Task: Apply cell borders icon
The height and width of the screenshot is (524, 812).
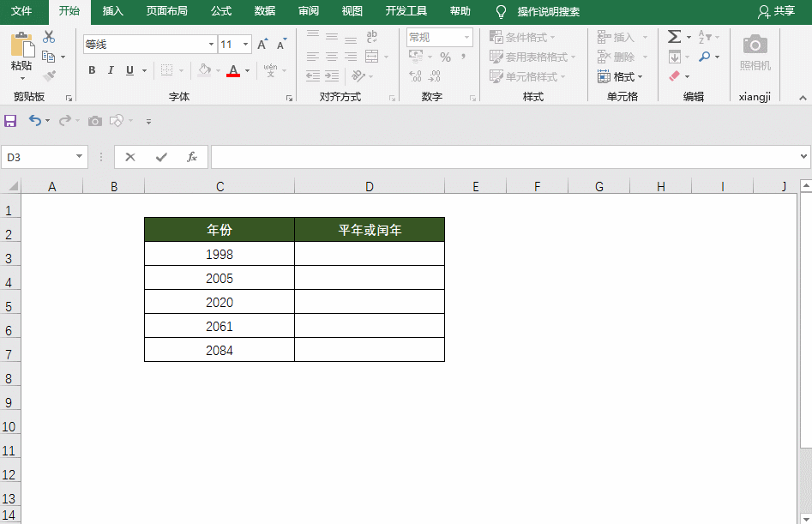Action: point(166,70)
